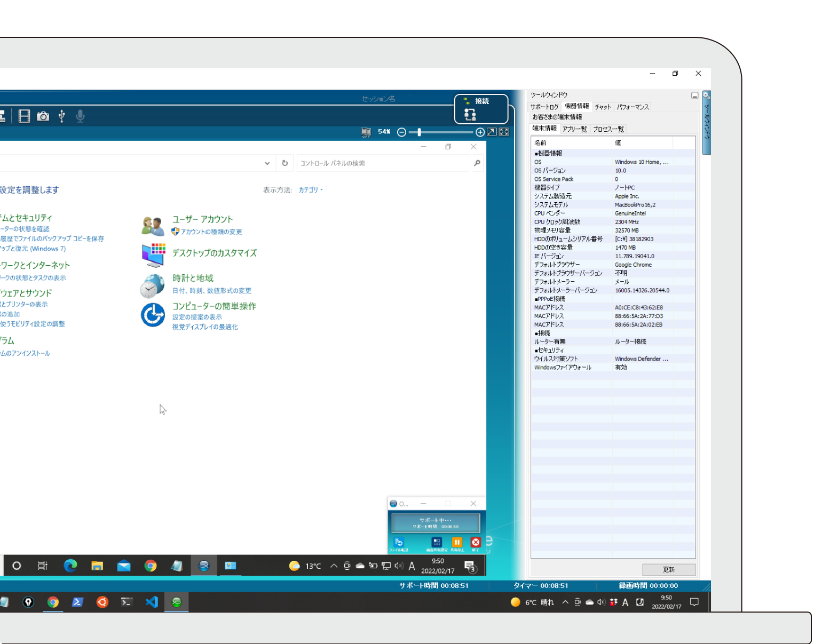Screen dimensions: 822x644
Task: Show hidden icons in the bottom system tray
Action: click(565, 602)
